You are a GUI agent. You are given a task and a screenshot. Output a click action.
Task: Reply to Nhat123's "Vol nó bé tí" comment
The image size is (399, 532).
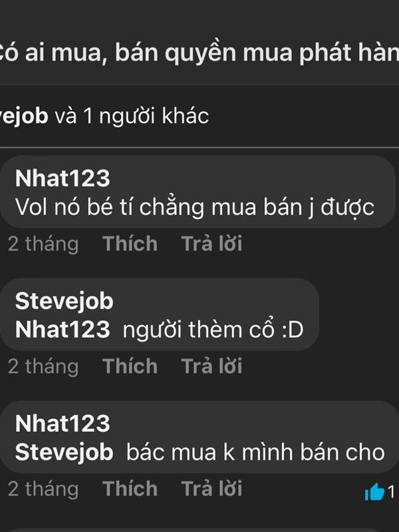click(211, 243)
